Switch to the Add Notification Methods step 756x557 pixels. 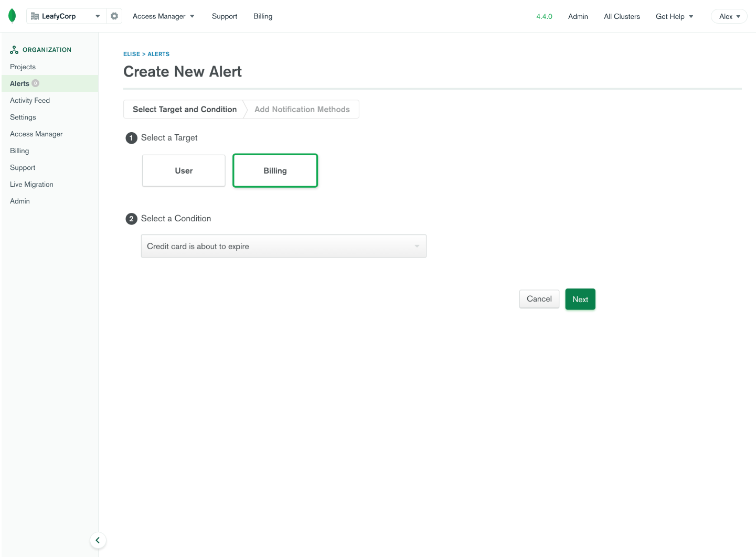point(302,109)
